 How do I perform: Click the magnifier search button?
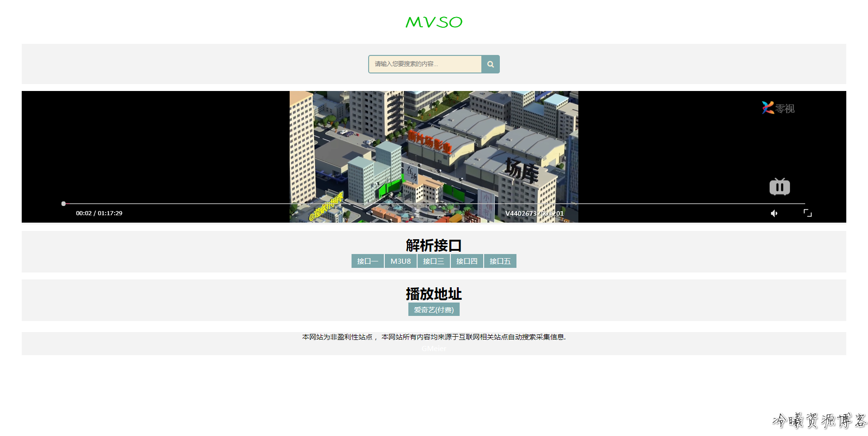491,64
